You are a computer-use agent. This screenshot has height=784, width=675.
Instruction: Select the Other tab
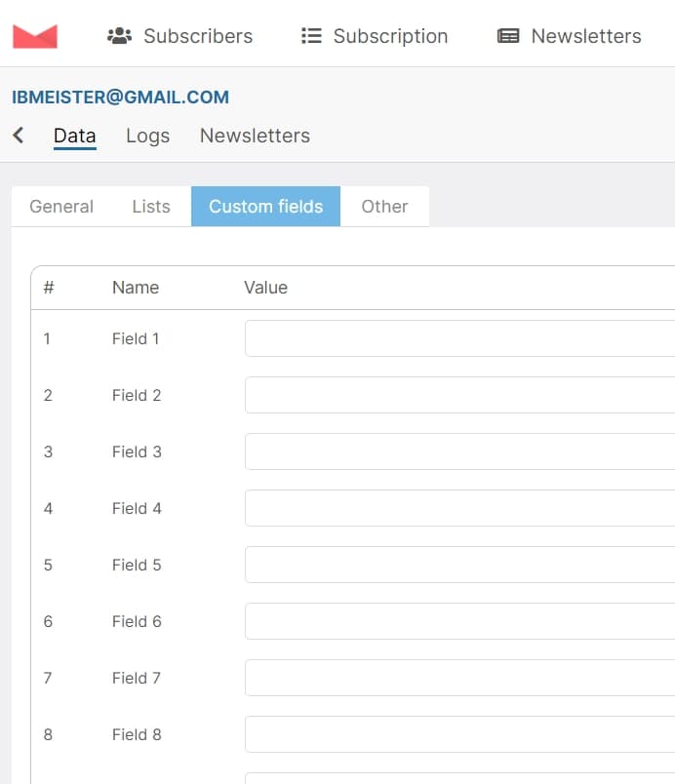[x=384, y=206]
